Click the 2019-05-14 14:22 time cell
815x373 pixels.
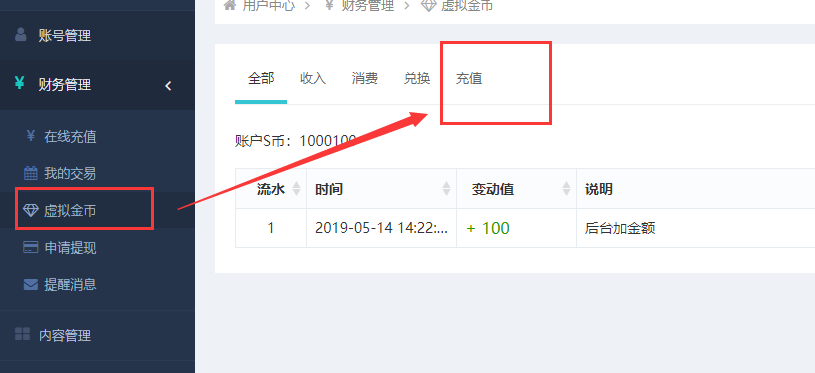coord(382,228)
